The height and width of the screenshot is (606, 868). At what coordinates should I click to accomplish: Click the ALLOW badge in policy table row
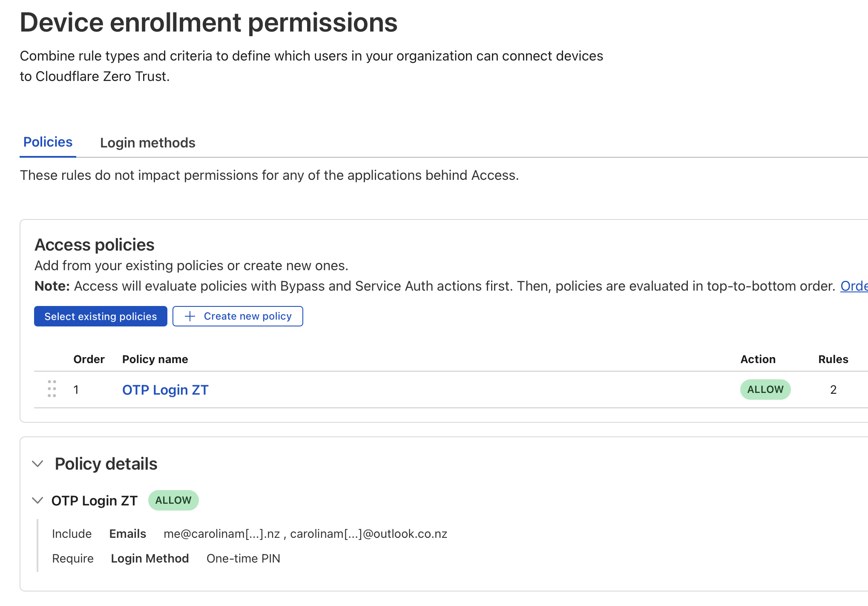(765, 390)
